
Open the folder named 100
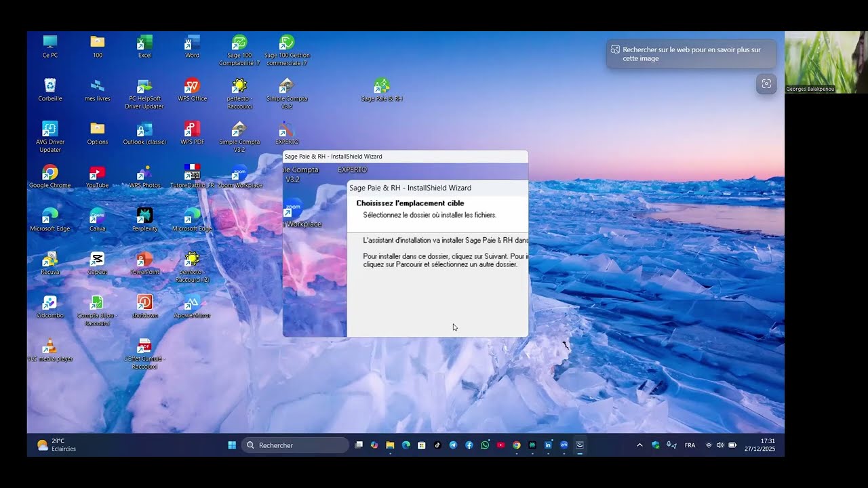[98, 46]
